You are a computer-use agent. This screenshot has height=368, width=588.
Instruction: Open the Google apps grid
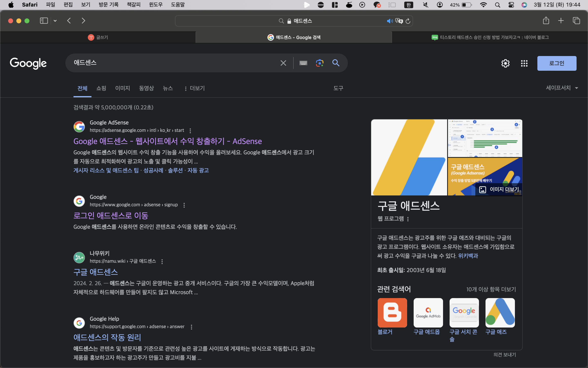click(x=524, y=63)
